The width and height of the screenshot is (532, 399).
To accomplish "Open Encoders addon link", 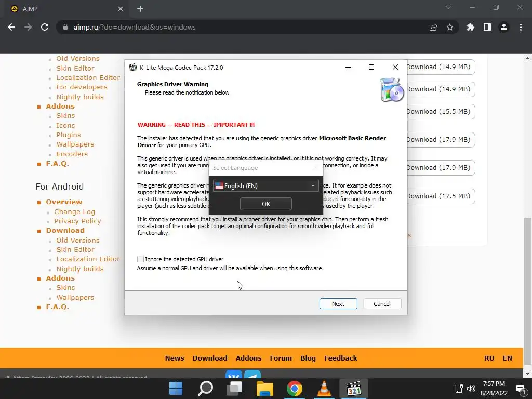I will click(72, 154).
